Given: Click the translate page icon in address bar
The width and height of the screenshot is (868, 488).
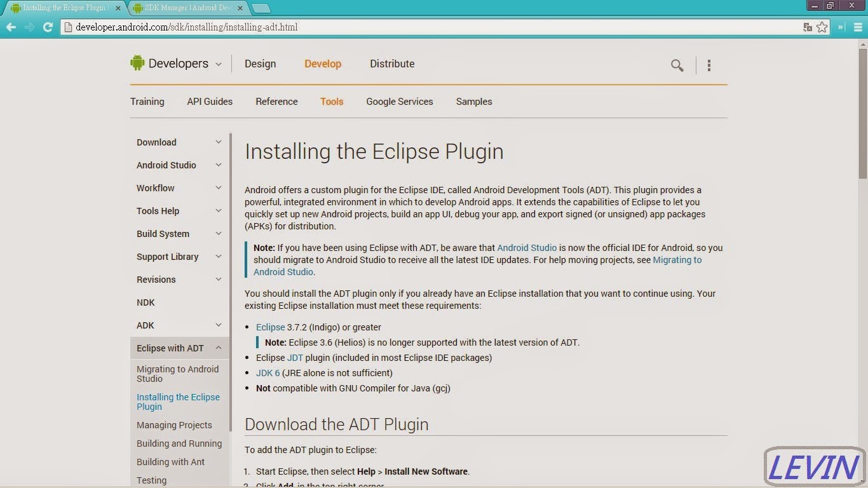Looking at the screenshot, I should pyautogui.click(x=808, y=27).
